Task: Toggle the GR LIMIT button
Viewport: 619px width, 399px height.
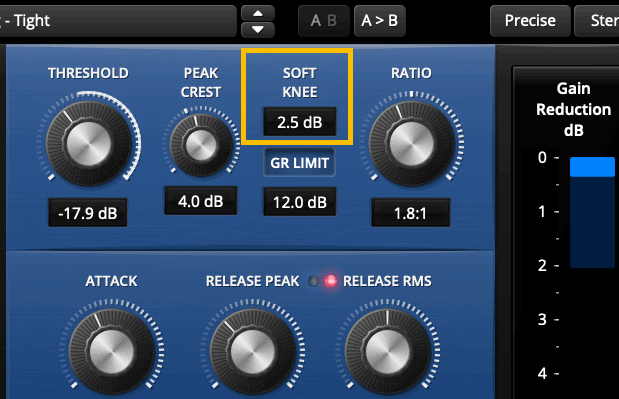Action: (x=300, y=163)
